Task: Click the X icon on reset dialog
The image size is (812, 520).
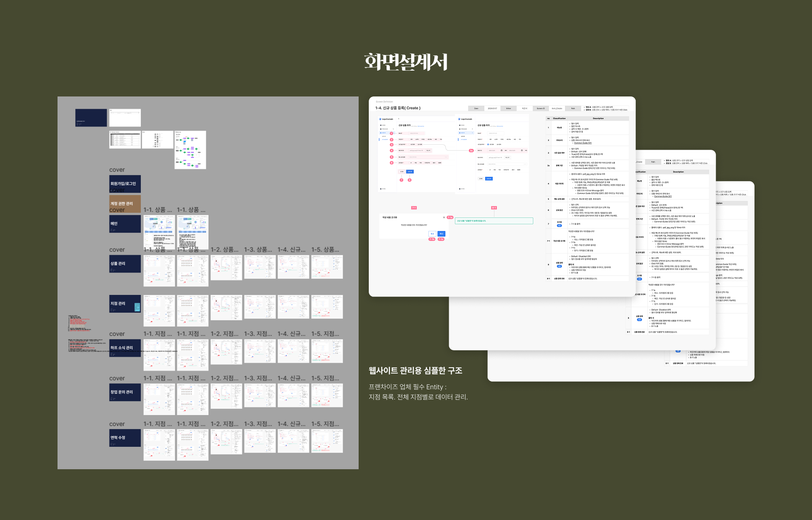Action: click(444, 217)
